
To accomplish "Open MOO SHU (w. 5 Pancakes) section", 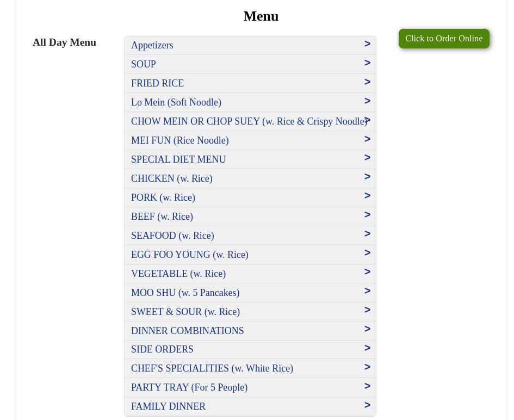I will pos(250,293).
